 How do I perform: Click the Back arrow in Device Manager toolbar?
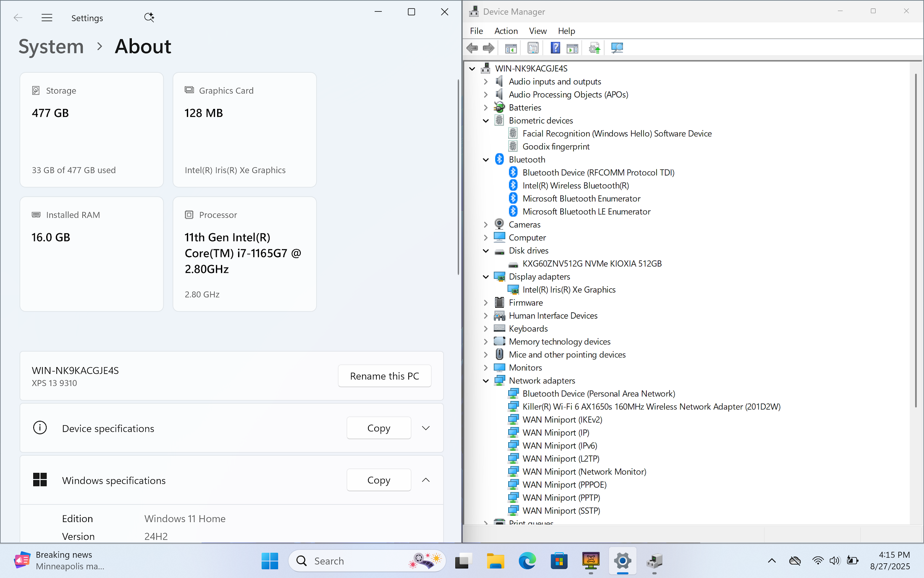[x=472, y=48]
